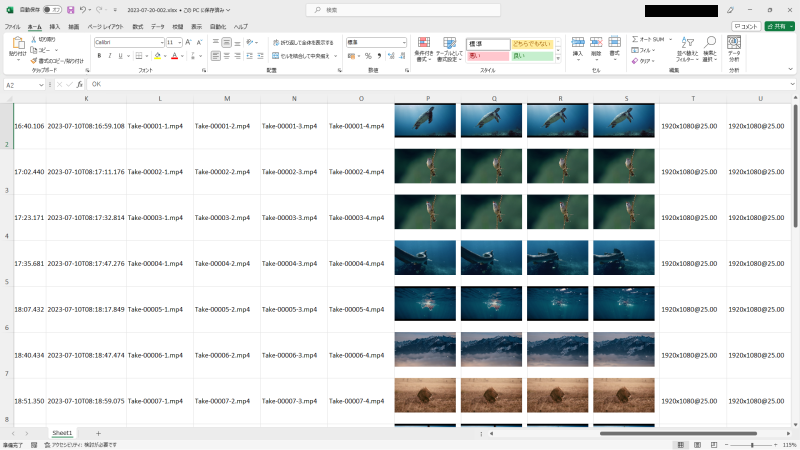The height and width of the screenshot is (450, 800).
Task: Open the font size 11 dropdown
Action: point(180,42)
